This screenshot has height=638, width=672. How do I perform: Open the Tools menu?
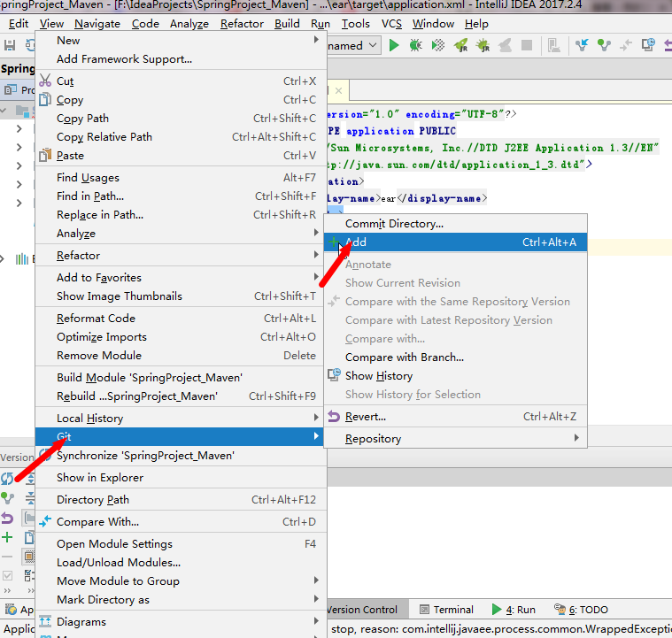[x=355, y=24]
